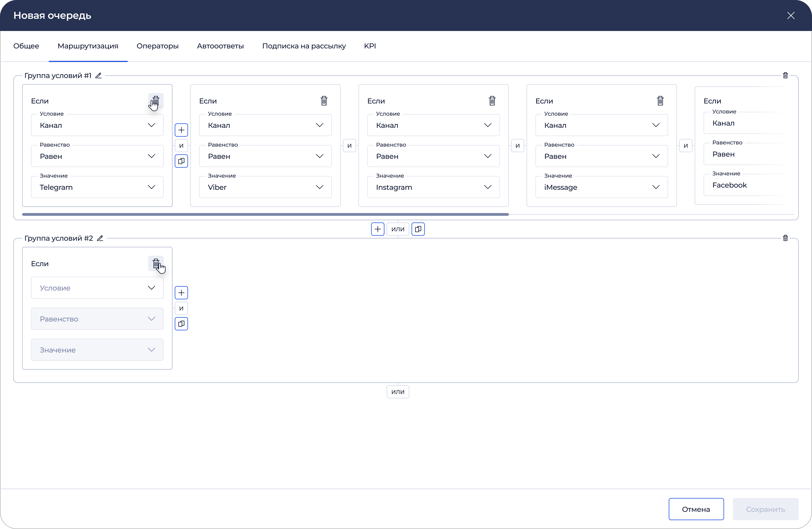This screenshot has height=529, width=812.
Task: Open the Viber value dropdown
Action: pyautogui.click(x=266, y=187)
